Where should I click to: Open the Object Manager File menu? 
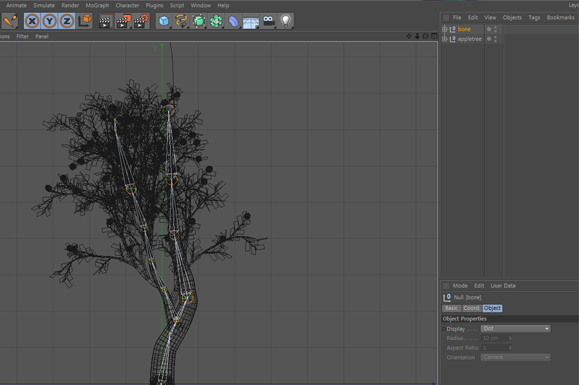pos(457,17)
